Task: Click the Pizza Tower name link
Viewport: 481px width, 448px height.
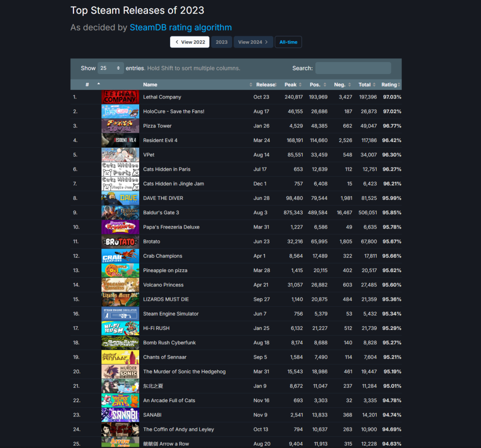Action: tap(157, 126)
